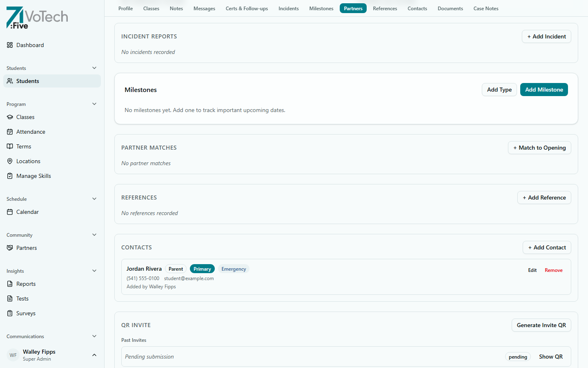
Task: Click the Surveys clipboard icon
Action: [10, 313]
